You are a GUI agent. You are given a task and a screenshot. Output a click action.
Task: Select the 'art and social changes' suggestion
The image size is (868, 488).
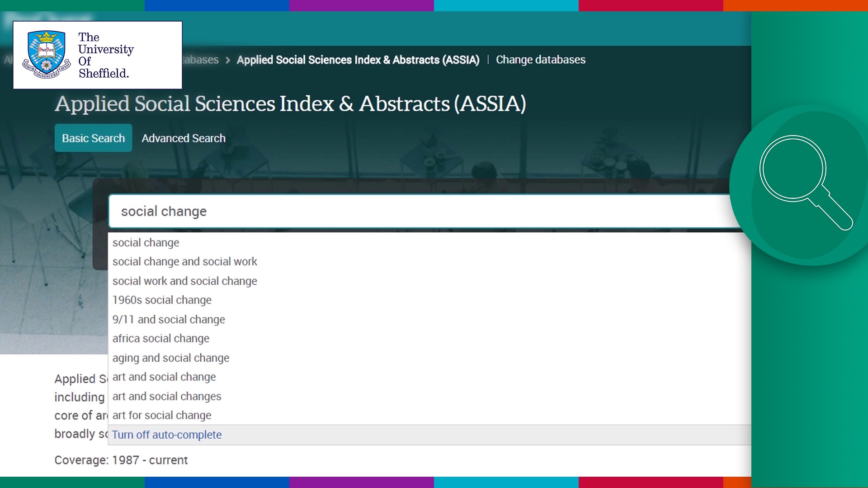167,396
